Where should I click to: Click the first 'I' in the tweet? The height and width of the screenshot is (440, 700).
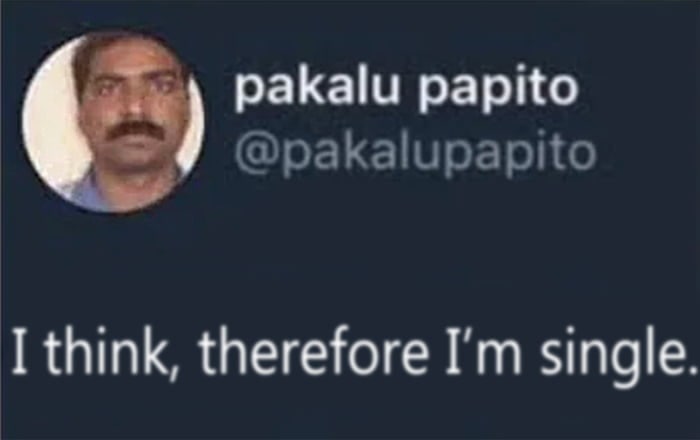18,351
